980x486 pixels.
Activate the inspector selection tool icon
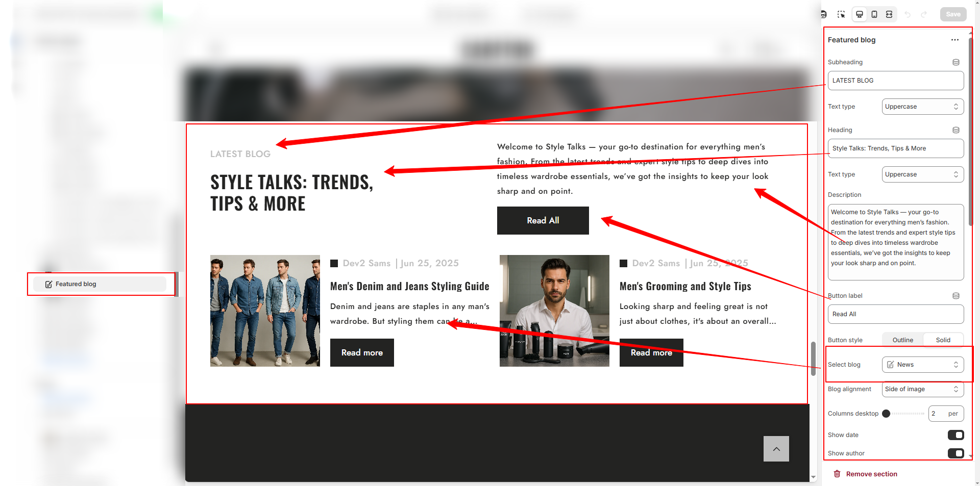[x=841, y=14]
